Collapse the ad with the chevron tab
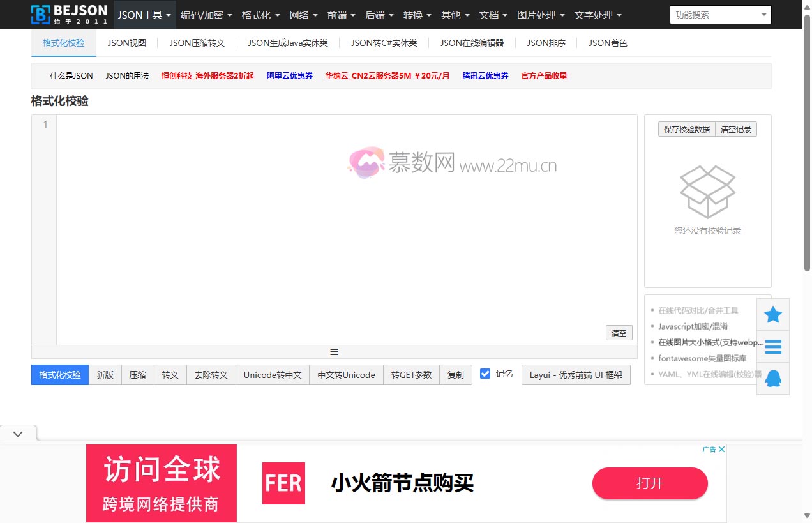The width and height of the screenshot is (812, 523). [x=18, y=434]
